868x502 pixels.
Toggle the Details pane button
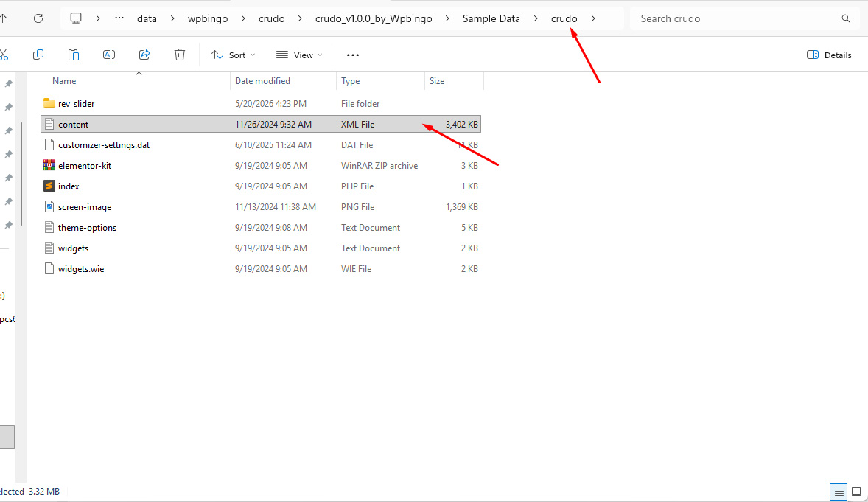[x=829, y=55]
